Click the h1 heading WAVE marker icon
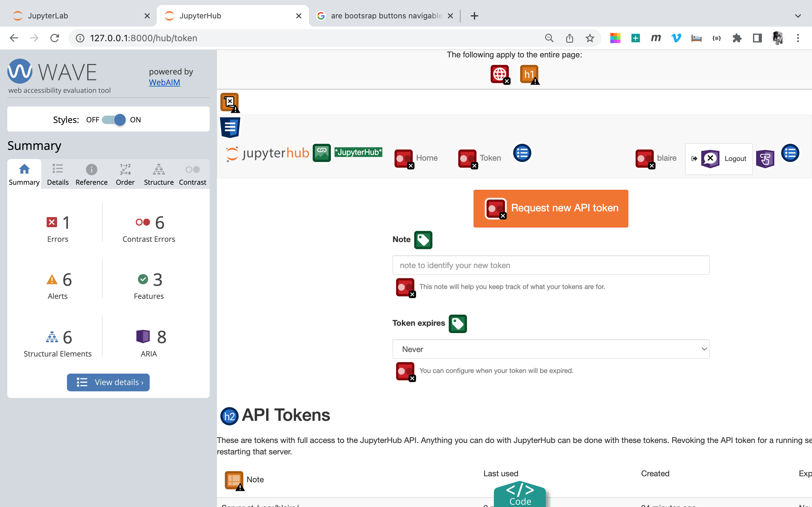812x507 pixels. pos(529,74)
